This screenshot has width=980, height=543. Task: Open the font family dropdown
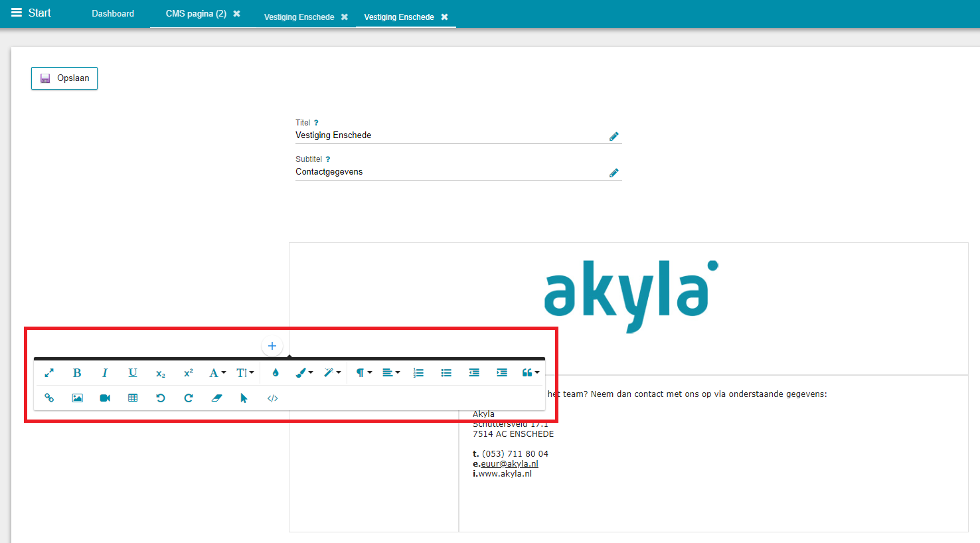click(x=218, y=373)
